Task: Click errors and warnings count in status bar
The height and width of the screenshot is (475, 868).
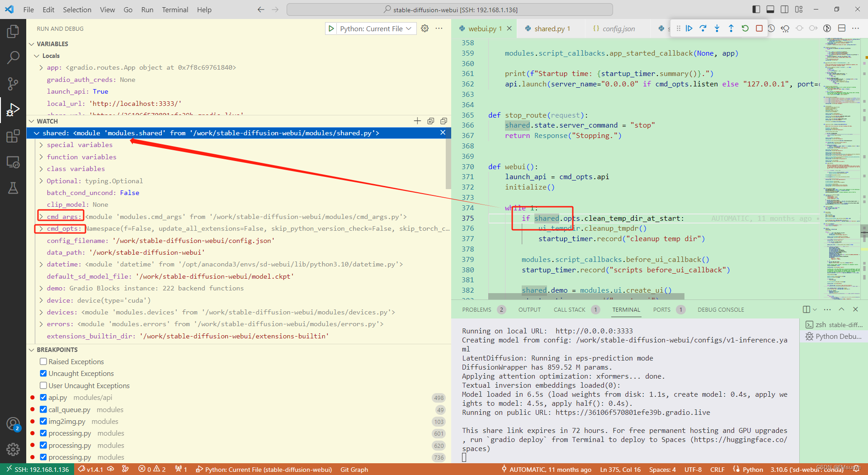Action: tap(152, 469)
